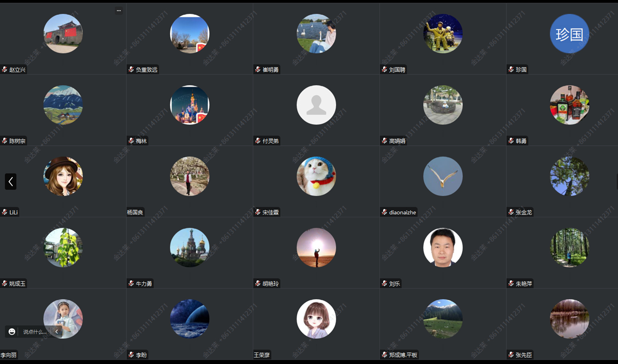This screenshot has height=364, width=618.
Task: Click the muted microphone icon beside 刘乐
Action: click(384, 284)
